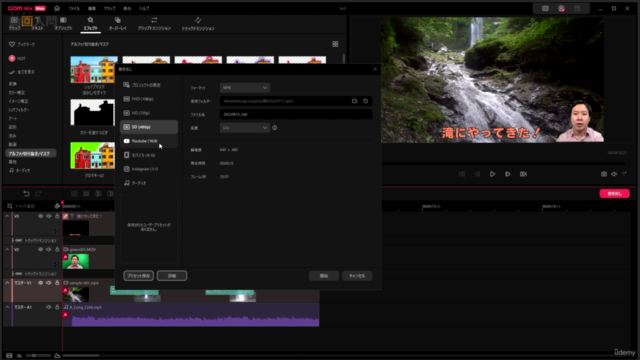Click the file name input field
This screenshot has width=640, height=360.
tap(296, 114)
